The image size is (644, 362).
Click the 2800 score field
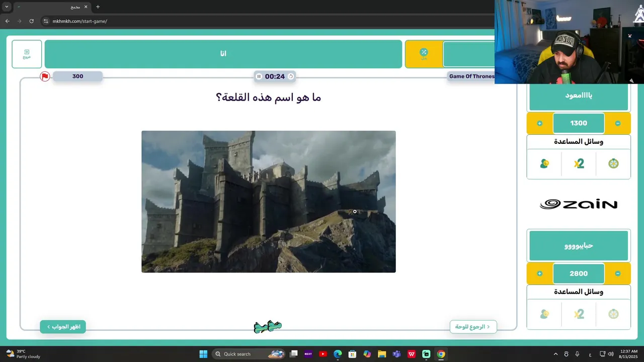click(x=579, y=274)
